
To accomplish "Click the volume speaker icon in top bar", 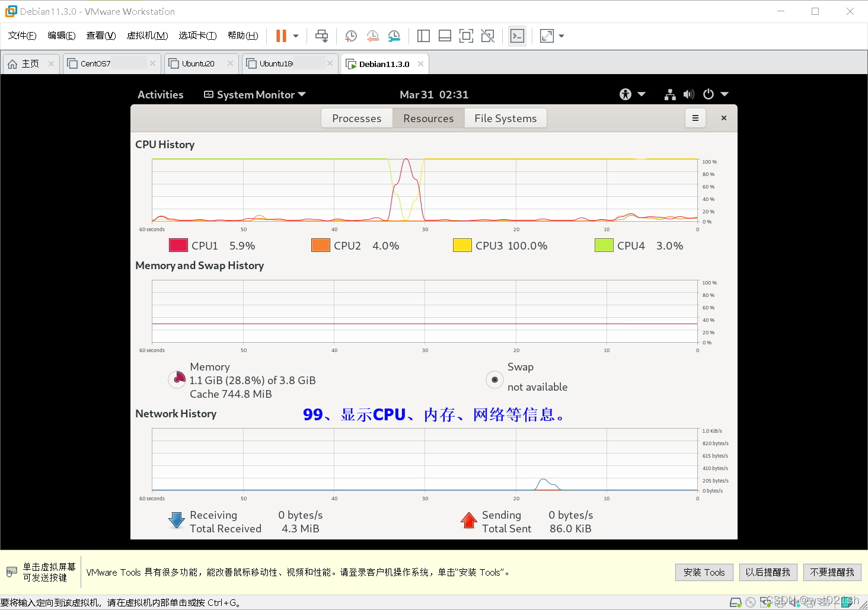I will point(688,94).
